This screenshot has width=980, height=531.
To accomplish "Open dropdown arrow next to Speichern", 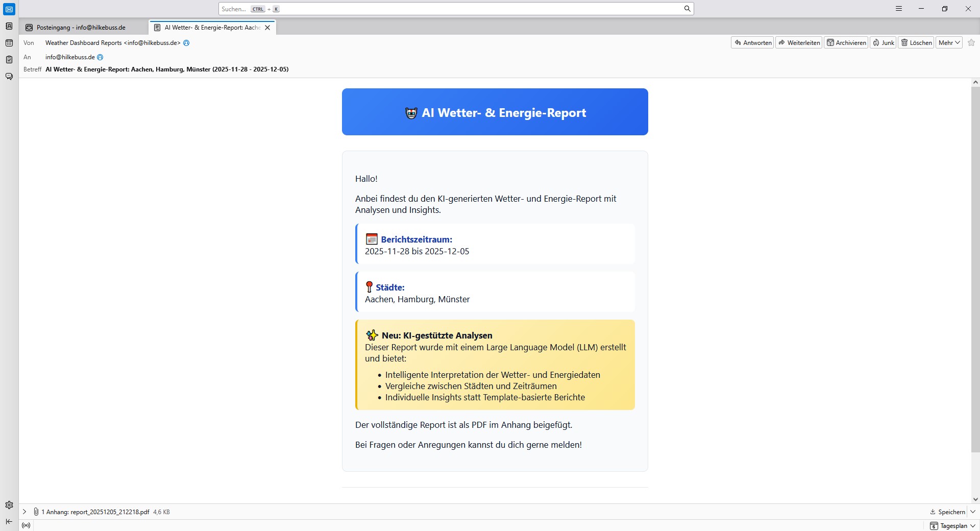I will click(973, 512).
